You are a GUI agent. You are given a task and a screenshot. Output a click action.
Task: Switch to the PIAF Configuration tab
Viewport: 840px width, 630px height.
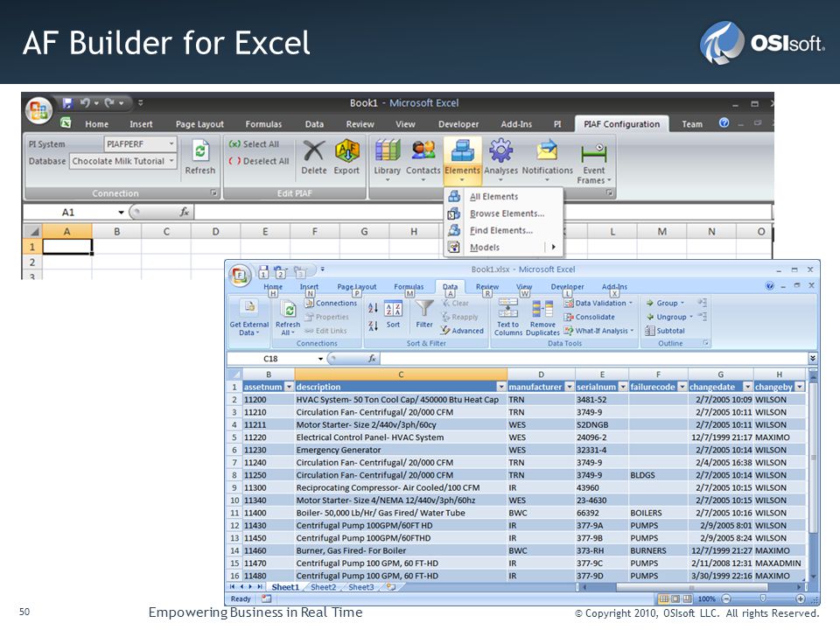click(x=622, y=123)
